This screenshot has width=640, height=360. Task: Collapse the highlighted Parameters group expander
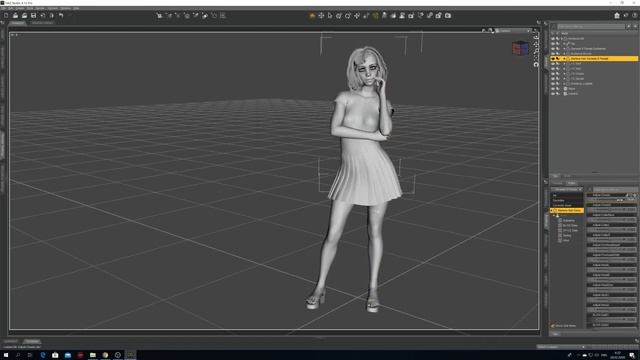point(552,211)
